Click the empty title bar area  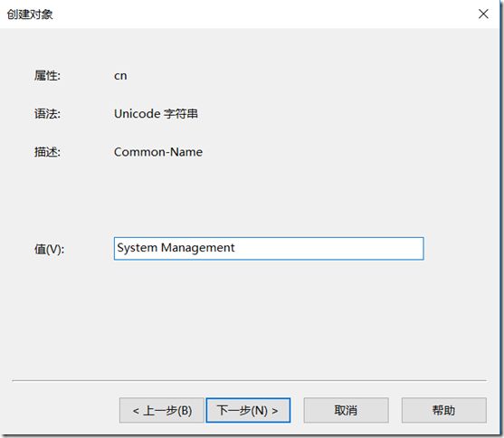point(257,14)
